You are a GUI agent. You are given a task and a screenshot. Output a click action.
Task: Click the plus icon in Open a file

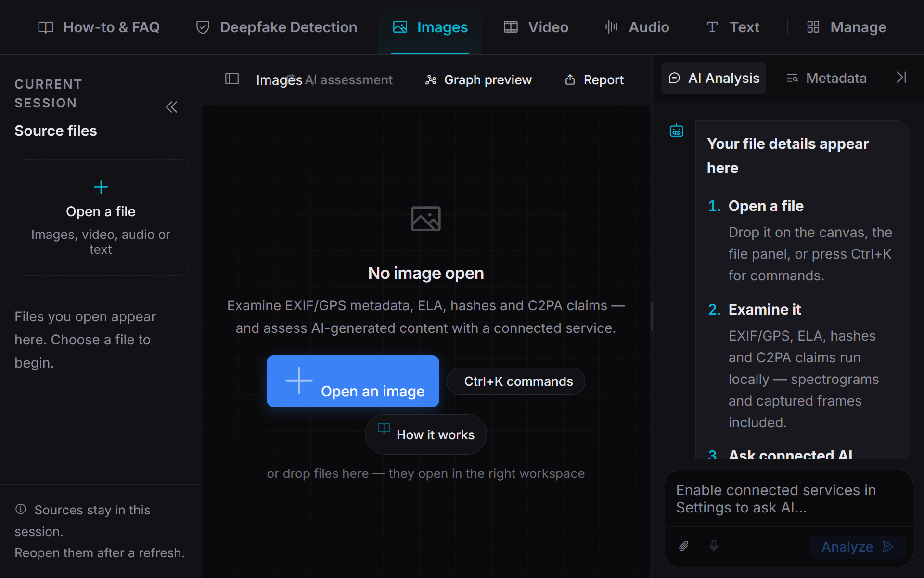click(x=101, y=187)
